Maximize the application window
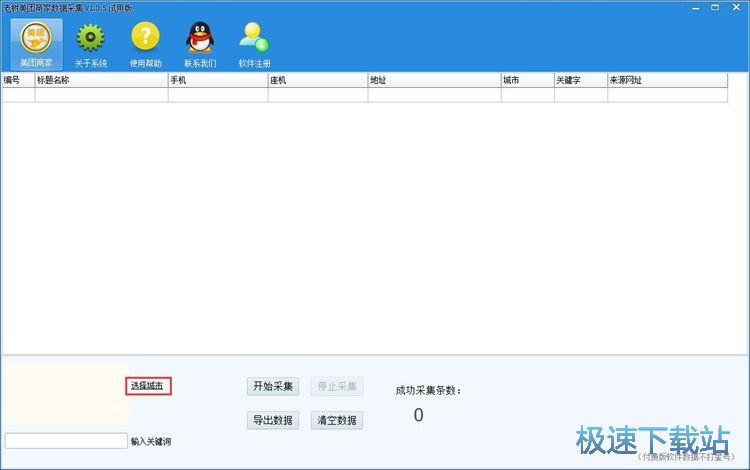Viewport: 750px width, 470px height. click(x=715, y=8)
